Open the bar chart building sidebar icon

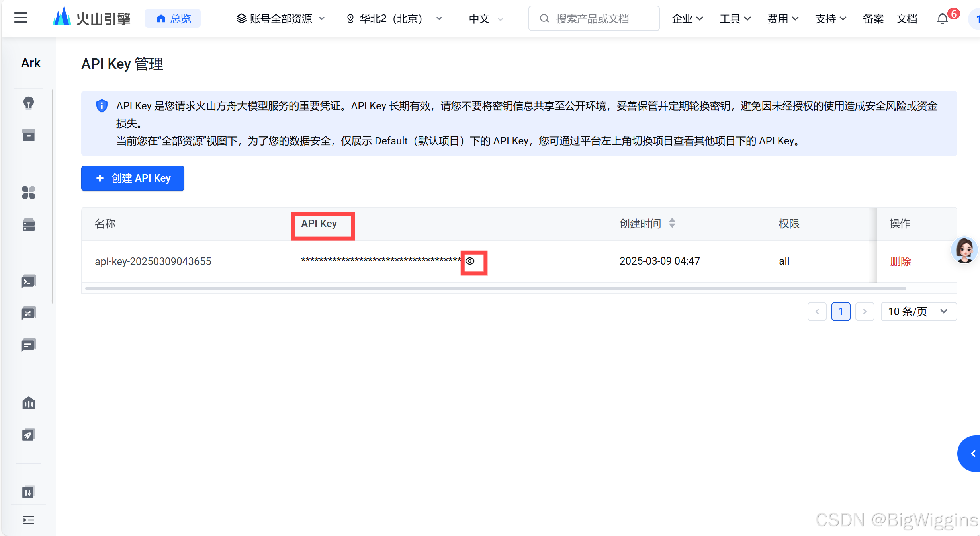(28, 403)
